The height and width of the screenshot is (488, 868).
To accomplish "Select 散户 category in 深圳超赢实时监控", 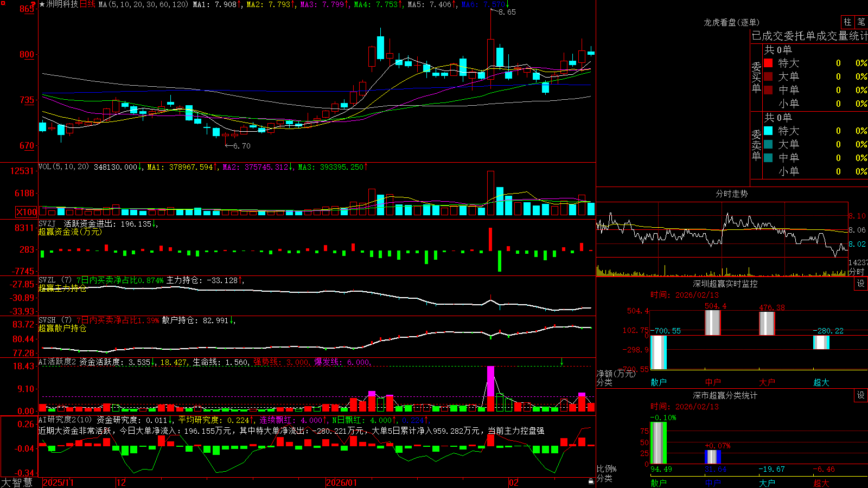I will (x=659, y=382).
